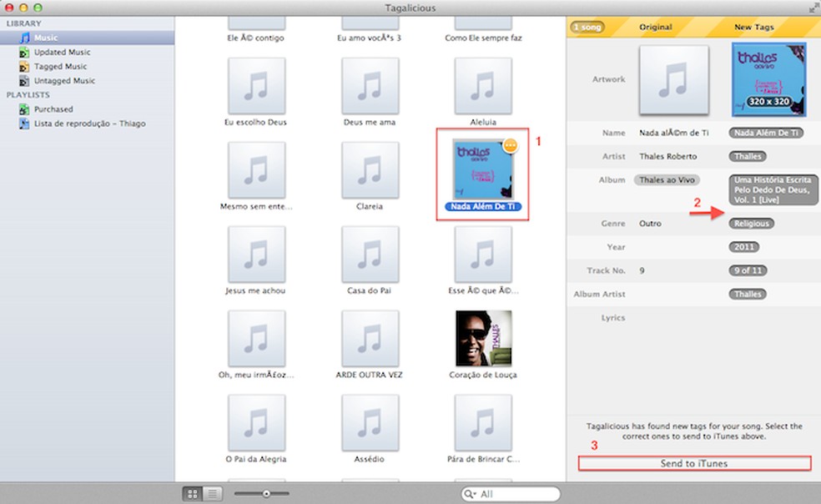Click the PLAYLISTS section header
Image resolution: width=821 pixels, height=504 pixels.
(28, 95)
